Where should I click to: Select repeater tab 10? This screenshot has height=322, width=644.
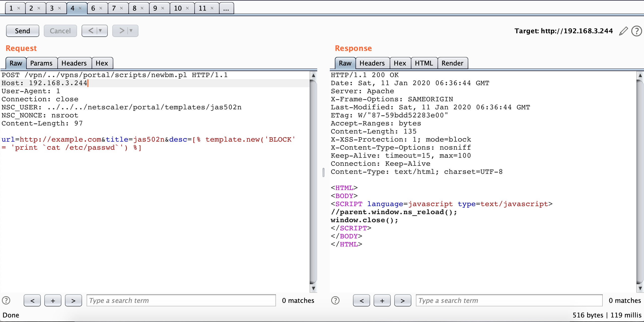pos(178,8)
